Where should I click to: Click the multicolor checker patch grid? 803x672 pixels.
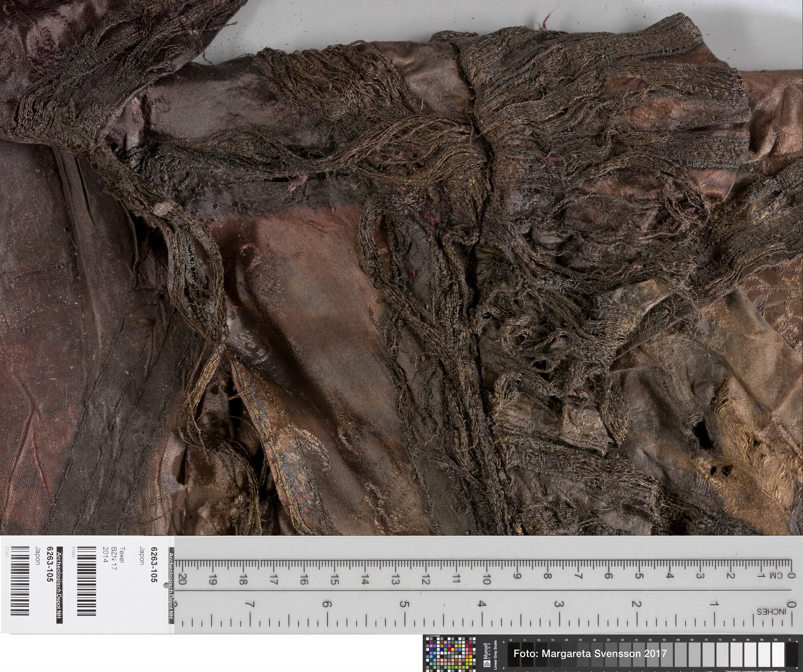click(x=450, y=655)
